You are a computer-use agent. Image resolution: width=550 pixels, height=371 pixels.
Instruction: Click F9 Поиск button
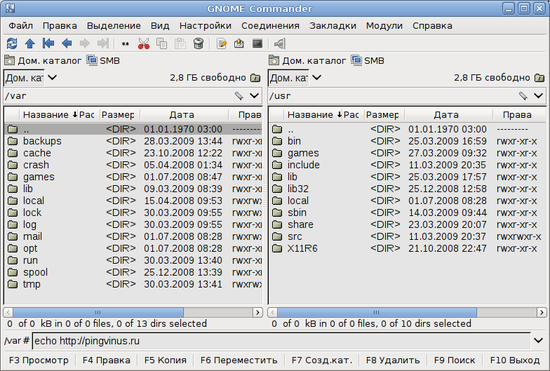454,360
